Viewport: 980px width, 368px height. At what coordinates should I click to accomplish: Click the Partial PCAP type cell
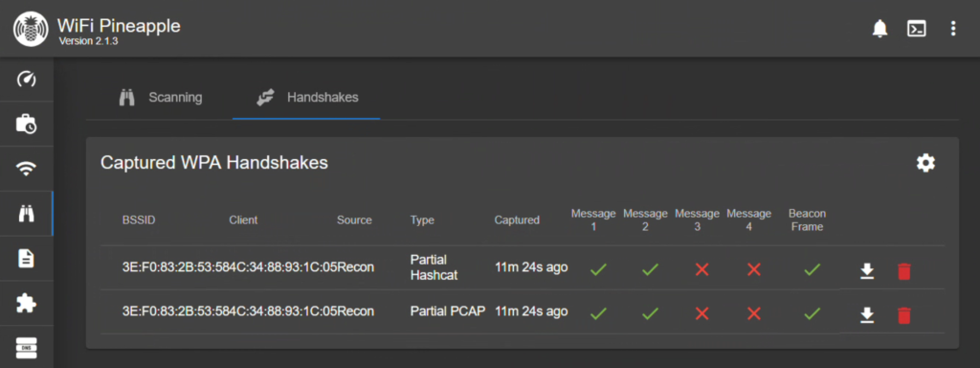(448, 311)
